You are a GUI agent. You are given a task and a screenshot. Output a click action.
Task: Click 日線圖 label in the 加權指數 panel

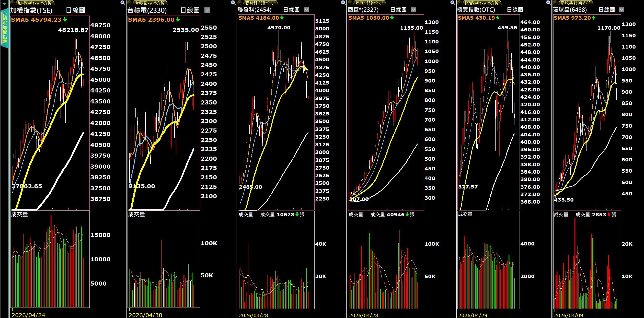[75, 10]
